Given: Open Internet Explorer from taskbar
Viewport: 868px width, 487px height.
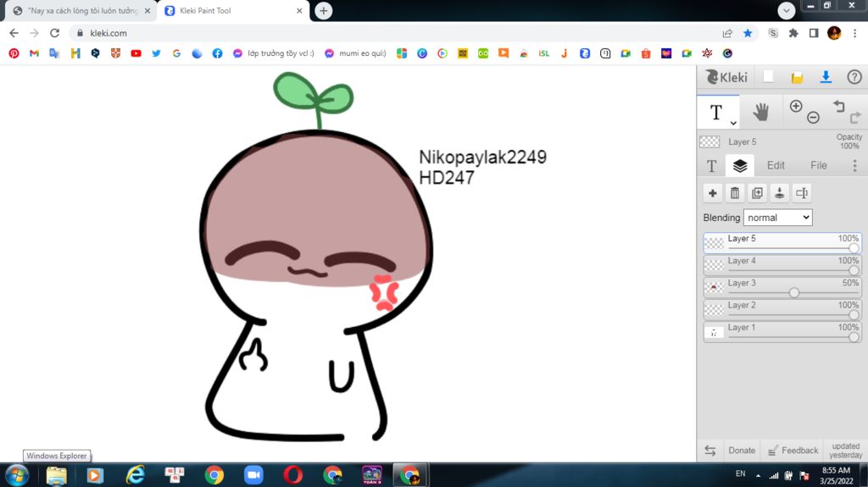Looking at the screenshot, I should pyautogui.click(x=135, y=475).
